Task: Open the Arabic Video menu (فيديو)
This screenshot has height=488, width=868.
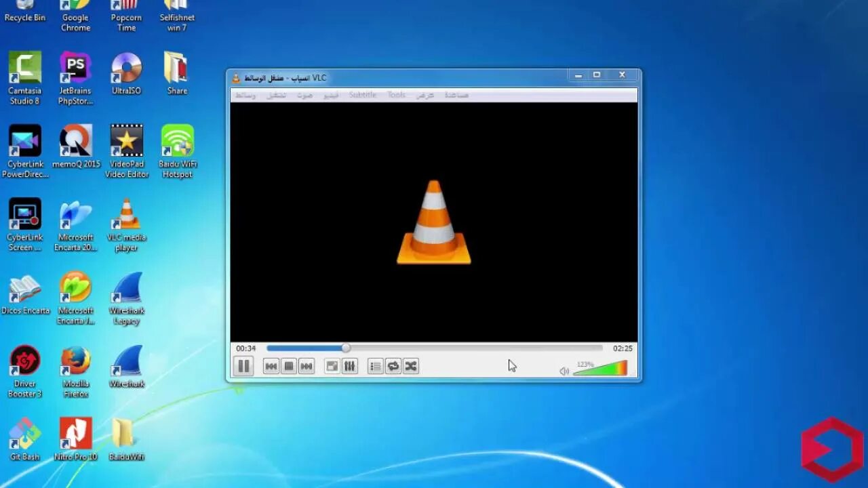Action: pos(330,95)
